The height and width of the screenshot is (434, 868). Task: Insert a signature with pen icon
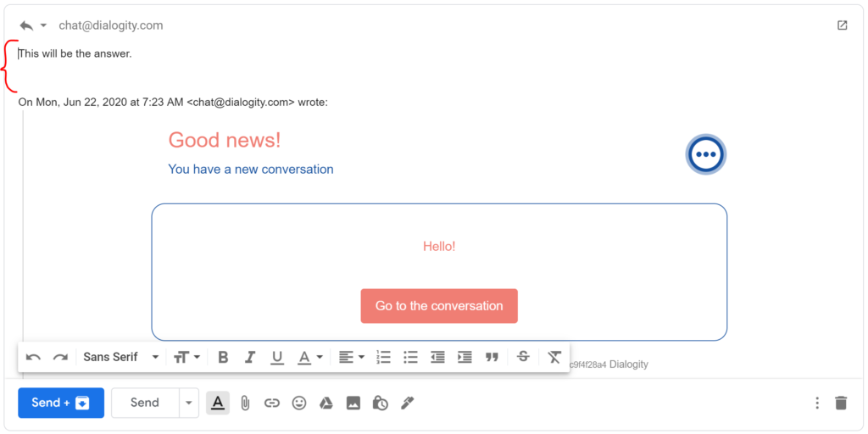pyautogui.click(x=408, y=403)
